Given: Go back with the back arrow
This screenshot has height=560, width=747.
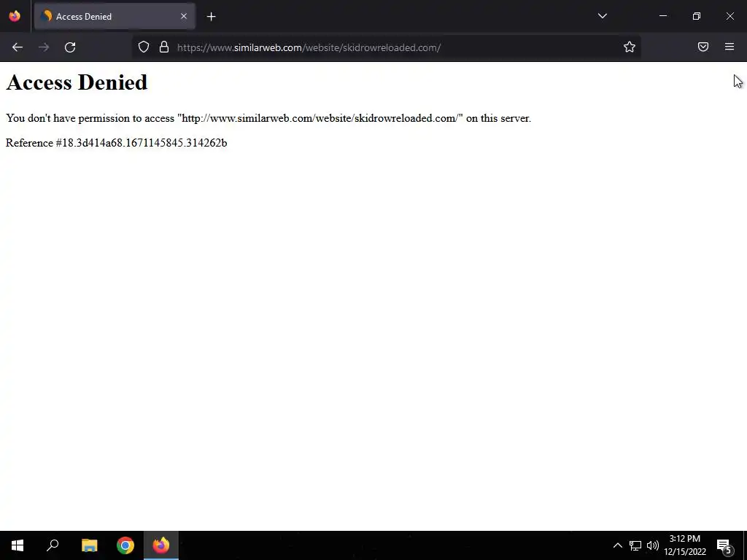Looking at the screenshot, I should pyautogui.click(x=18, y=47).
